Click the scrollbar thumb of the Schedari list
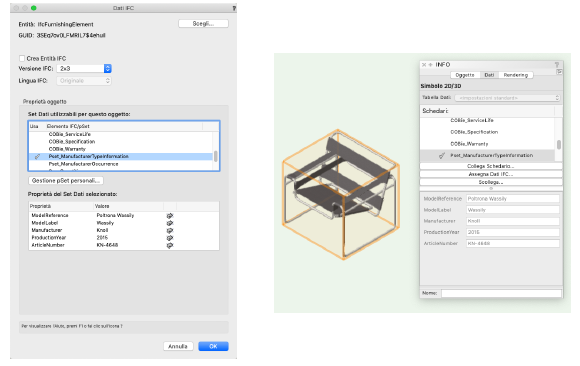 (559, 145)
